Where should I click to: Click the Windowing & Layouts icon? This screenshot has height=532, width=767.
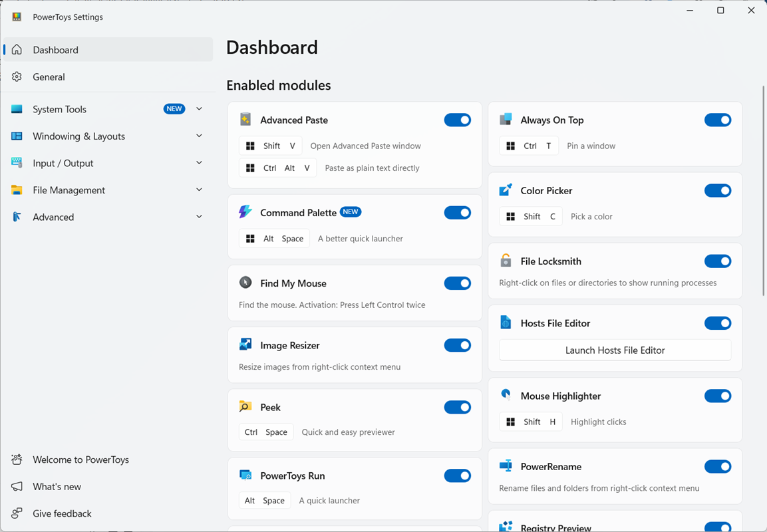pyautogui.click(x=17, y=136)
